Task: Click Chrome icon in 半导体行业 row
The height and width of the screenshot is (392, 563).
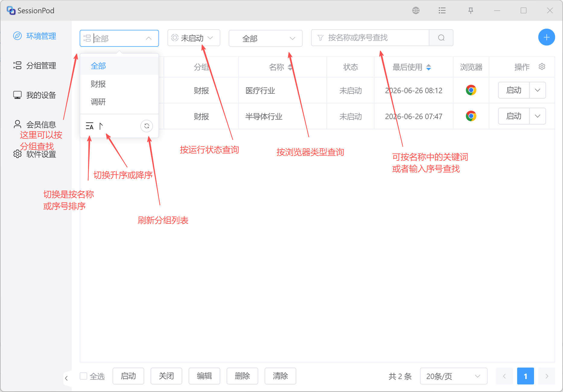Action: point(471,116)
